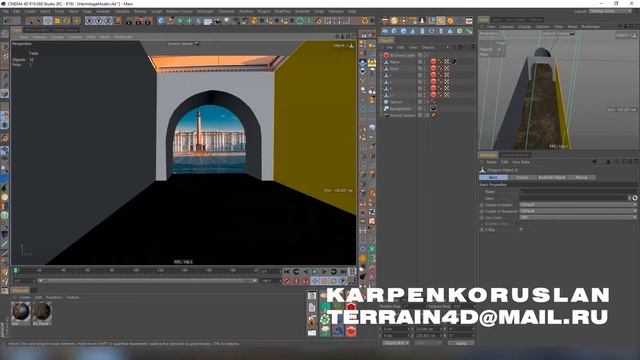Toggle Autokeying button in timeline controls
The height and width of the screenshot is (360, 640).
pyautogui.click(x=296, y=281)
